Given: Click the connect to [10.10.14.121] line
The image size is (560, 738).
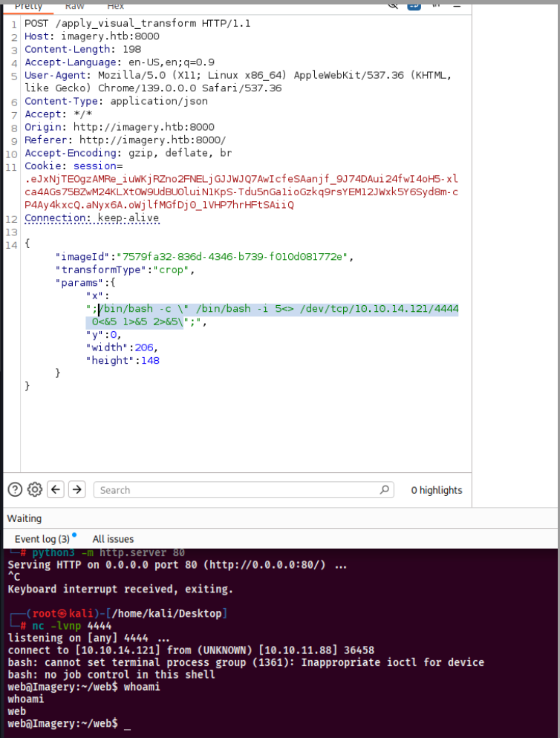Looking at the screenshot, I should (x=191, y=650).
